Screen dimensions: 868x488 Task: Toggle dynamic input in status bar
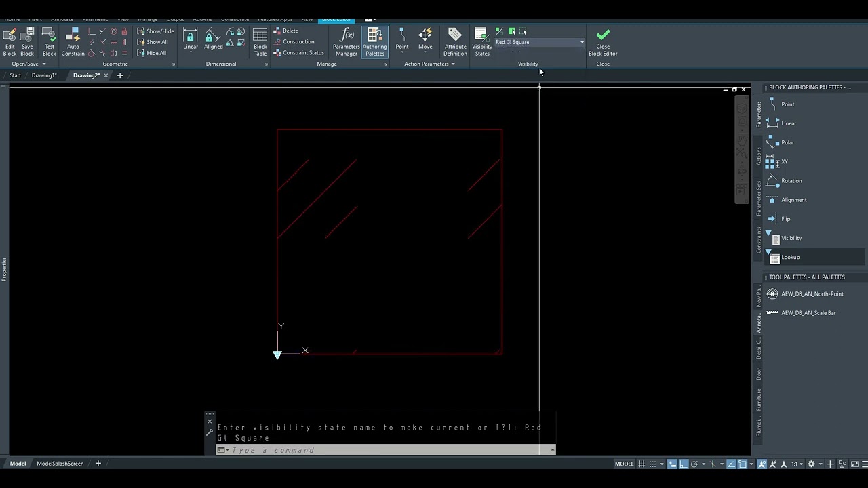point(673,464)
